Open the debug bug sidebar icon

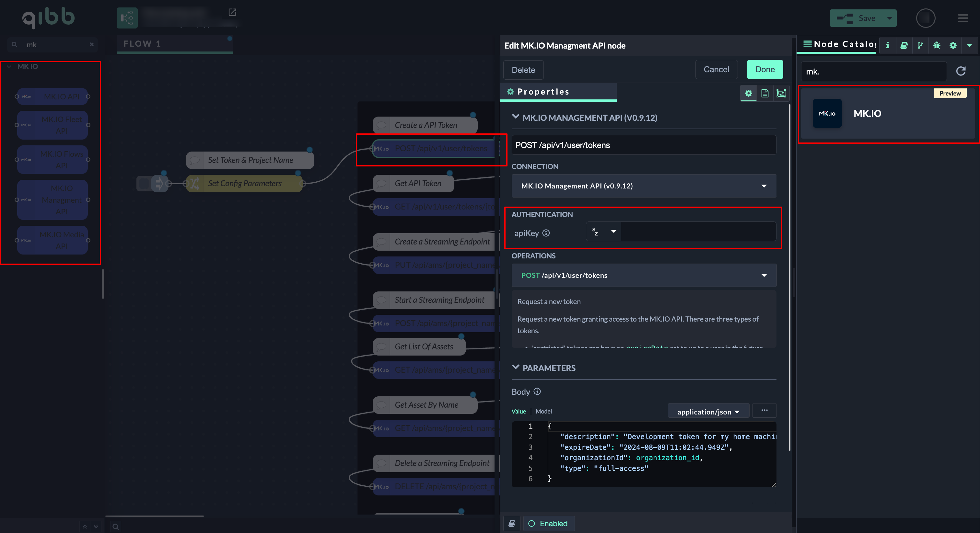point(937,45)
